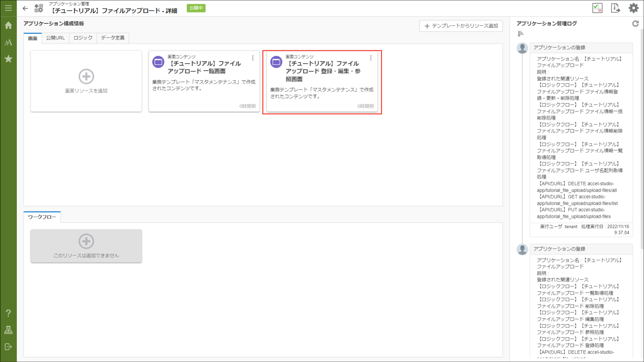Click the user avatar of first log entry

tap(522, 48)
